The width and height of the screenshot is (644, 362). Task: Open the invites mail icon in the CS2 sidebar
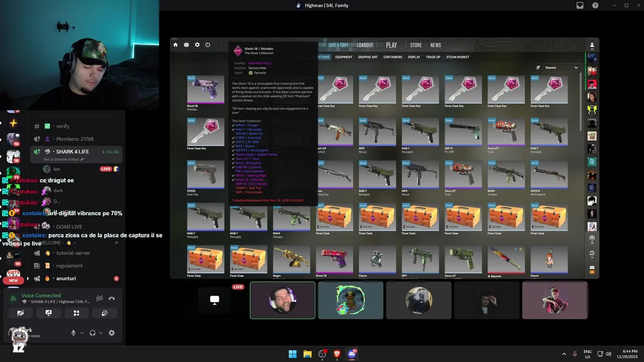pyautogui.click(x=592, y=268)
